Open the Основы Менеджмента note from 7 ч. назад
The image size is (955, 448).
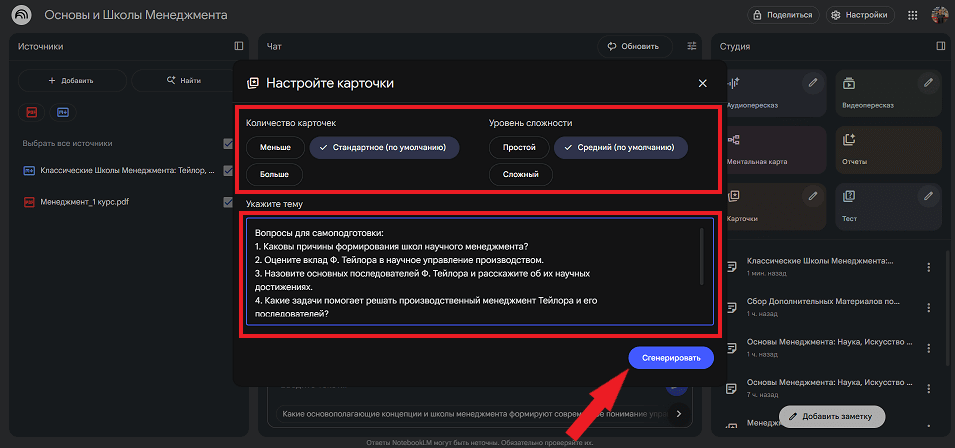[820, 388]
